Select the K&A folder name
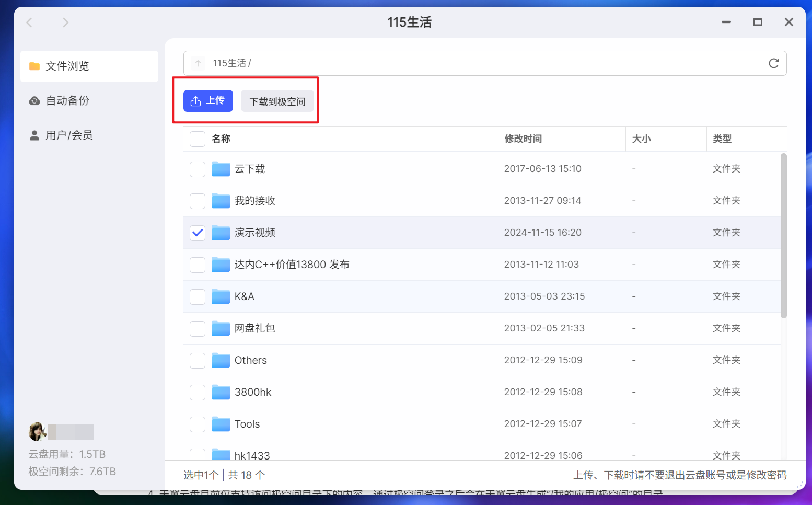The image size is (812, 505). point(245,296)
